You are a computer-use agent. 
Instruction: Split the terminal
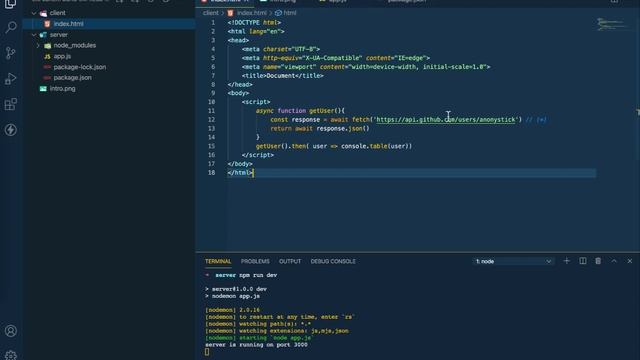click(583, 261)
